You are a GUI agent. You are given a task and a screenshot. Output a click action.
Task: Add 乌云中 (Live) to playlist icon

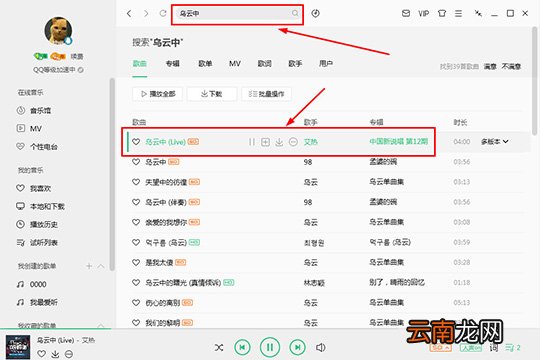click(265, 142)
